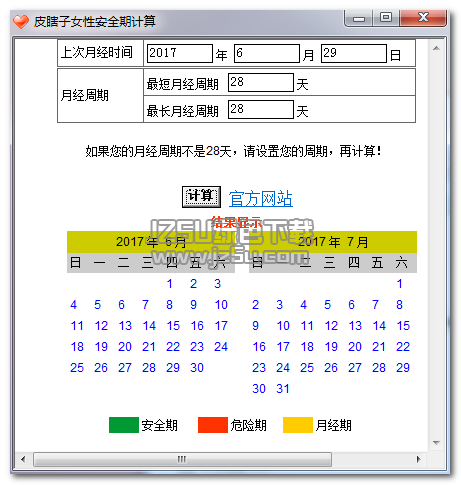
Task: Select July 27 in the calendar
Action: point(355,368)
